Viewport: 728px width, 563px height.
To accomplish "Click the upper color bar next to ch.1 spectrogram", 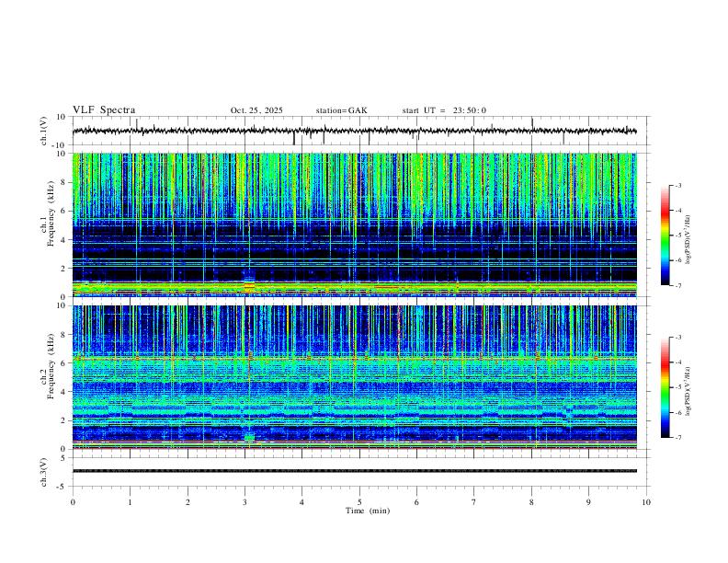I will (x=665, y=236).
